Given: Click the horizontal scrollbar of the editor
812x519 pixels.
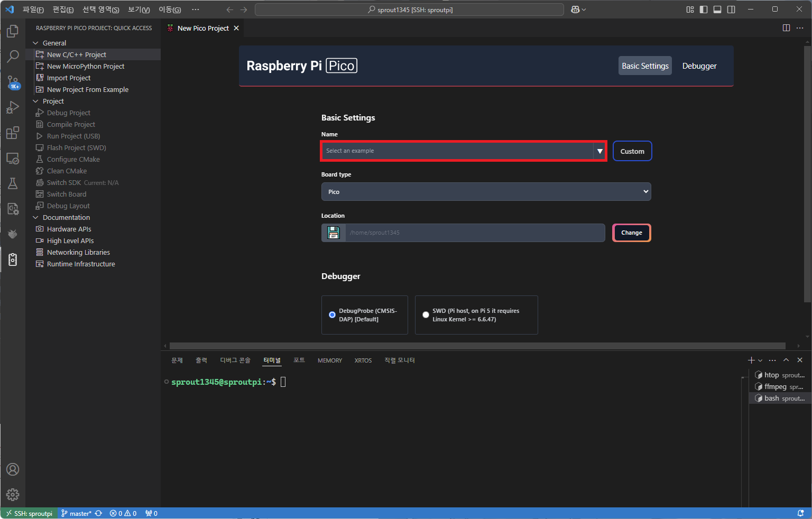Looking at the screenshot, I should (477, 346).
